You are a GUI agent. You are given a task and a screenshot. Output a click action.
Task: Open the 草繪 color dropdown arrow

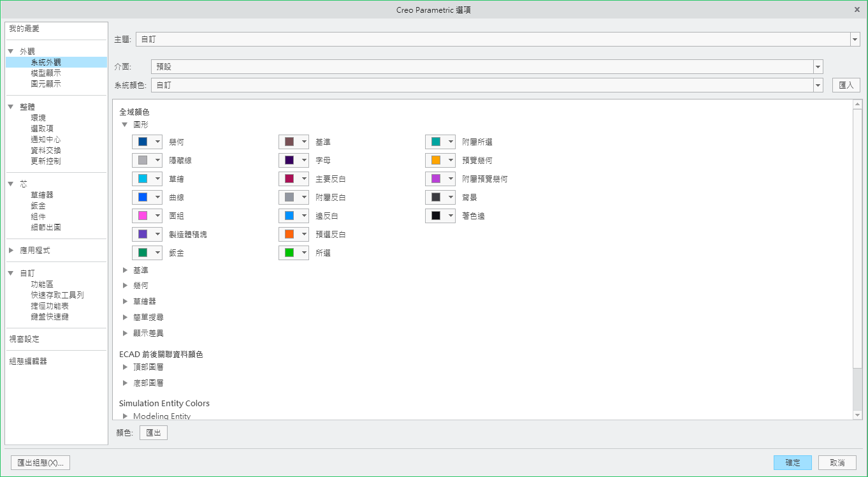[157, 179]
